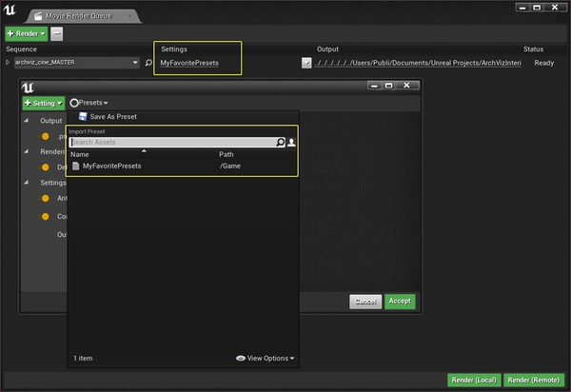Open the Presets dropdown menu
Viewport: 571px width, 392px height.
click(89, 103)
